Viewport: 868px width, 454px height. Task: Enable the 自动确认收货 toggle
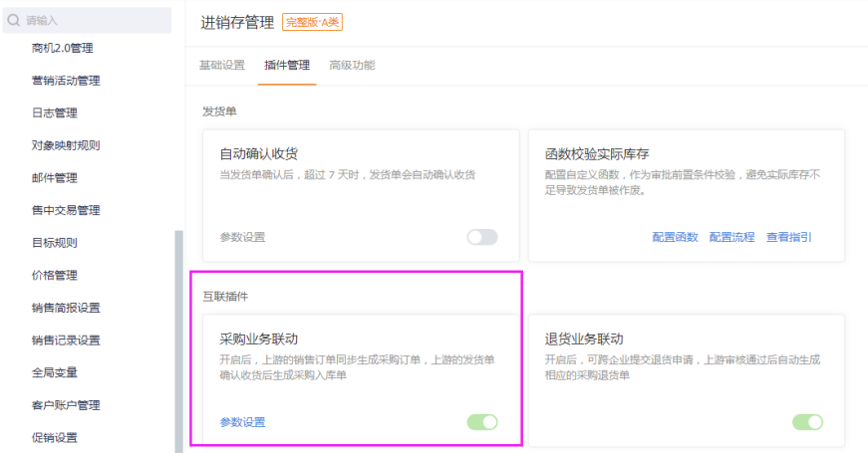482,237
